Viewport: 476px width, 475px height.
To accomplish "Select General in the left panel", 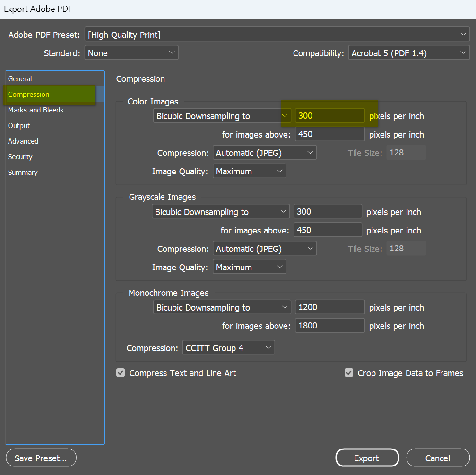I will [x=20, y=79].
